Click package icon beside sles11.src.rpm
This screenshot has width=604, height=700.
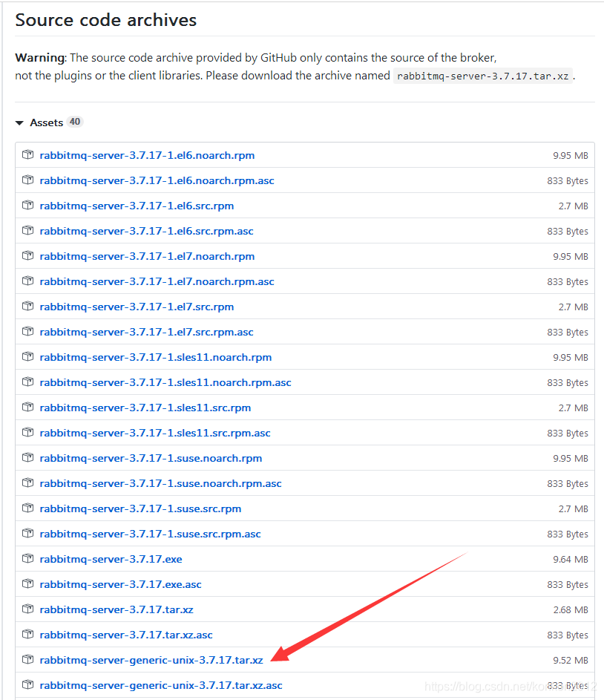(x=27, y=407)
